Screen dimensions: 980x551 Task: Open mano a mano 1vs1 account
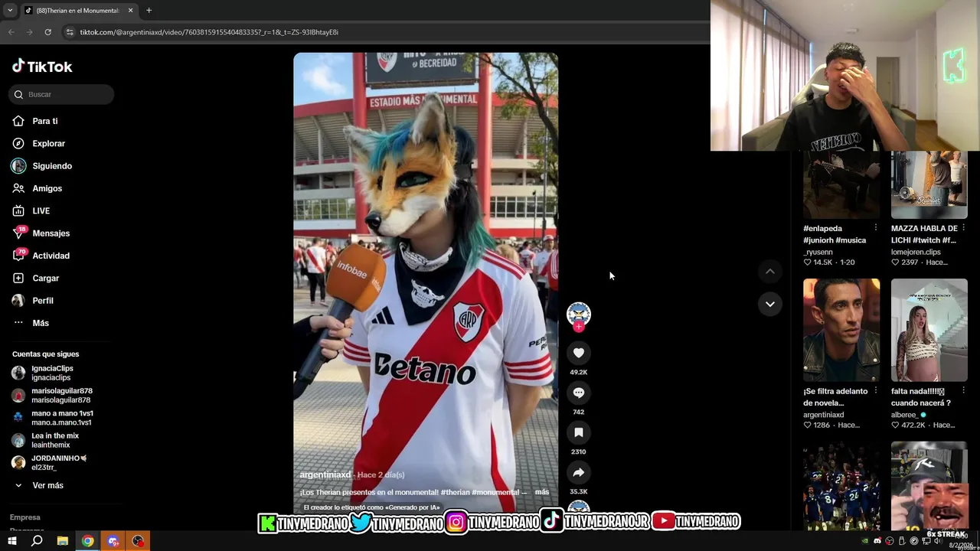click(x=61, y=418)
